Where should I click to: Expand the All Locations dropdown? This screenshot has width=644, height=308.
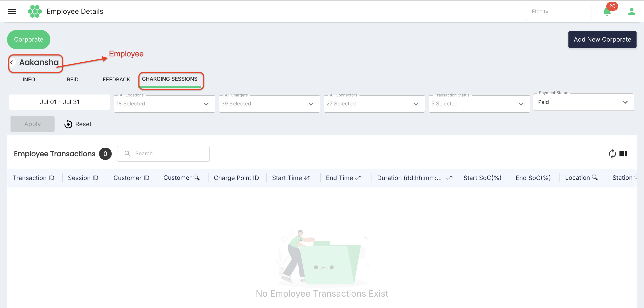(x=164, y=104)
